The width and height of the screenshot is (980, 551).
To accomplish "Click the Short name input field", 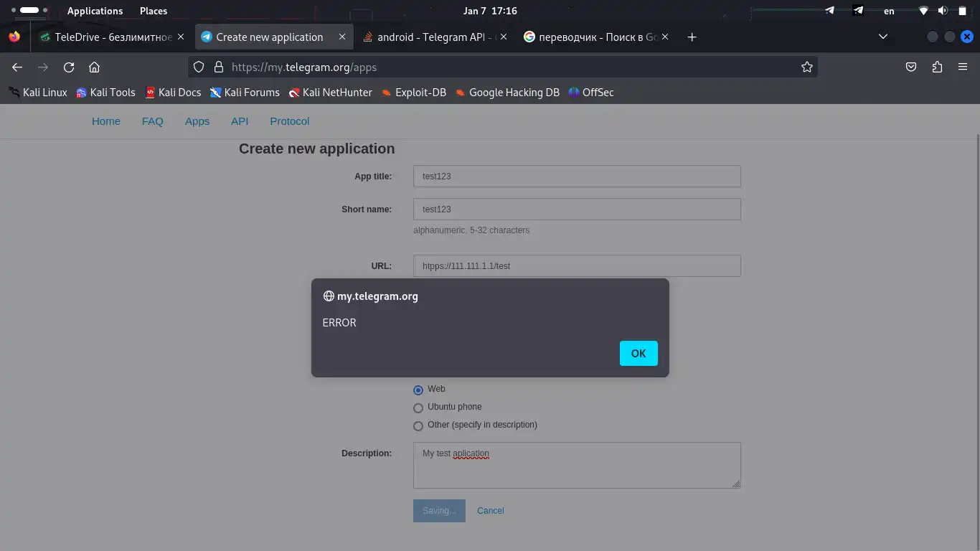I will point(577,209).
